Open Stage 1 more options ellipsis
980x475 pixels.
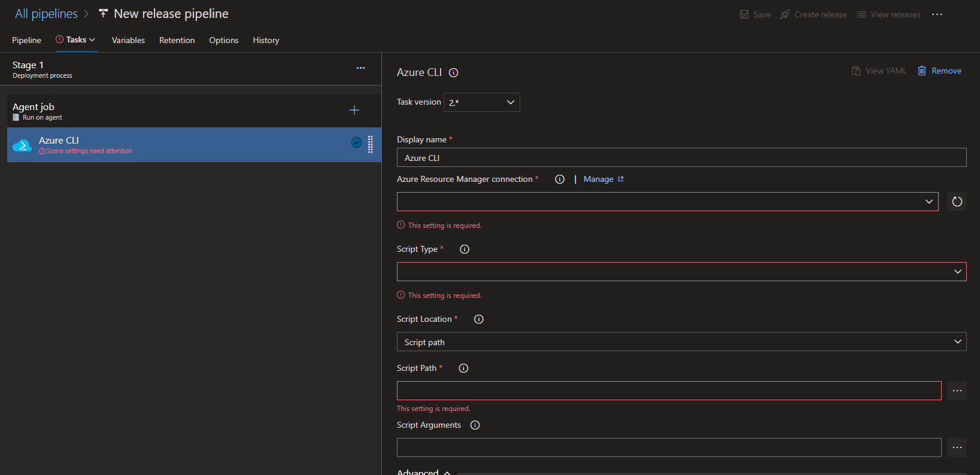point(360,68)
